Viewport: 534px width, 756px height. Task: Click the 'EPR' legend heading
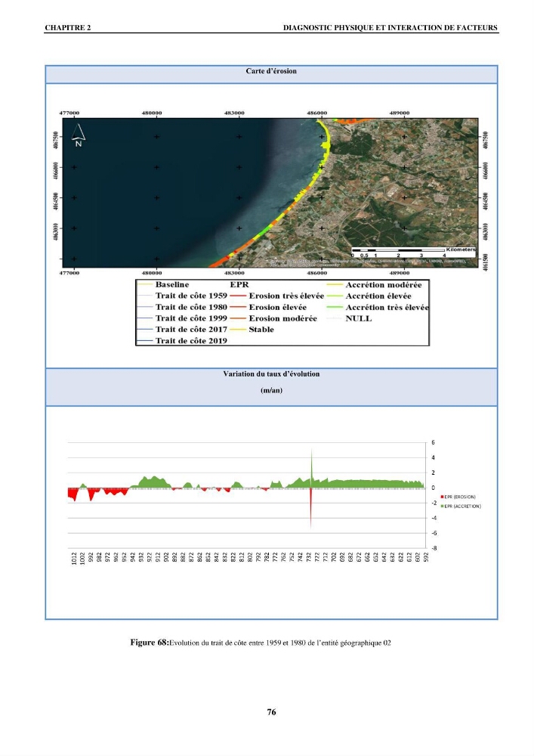[239, 284]
